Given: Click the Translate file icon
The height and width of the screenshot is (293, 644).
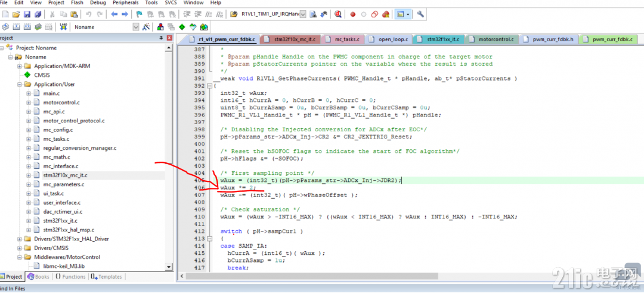Looking at the screenshot, I should (5, 27).
